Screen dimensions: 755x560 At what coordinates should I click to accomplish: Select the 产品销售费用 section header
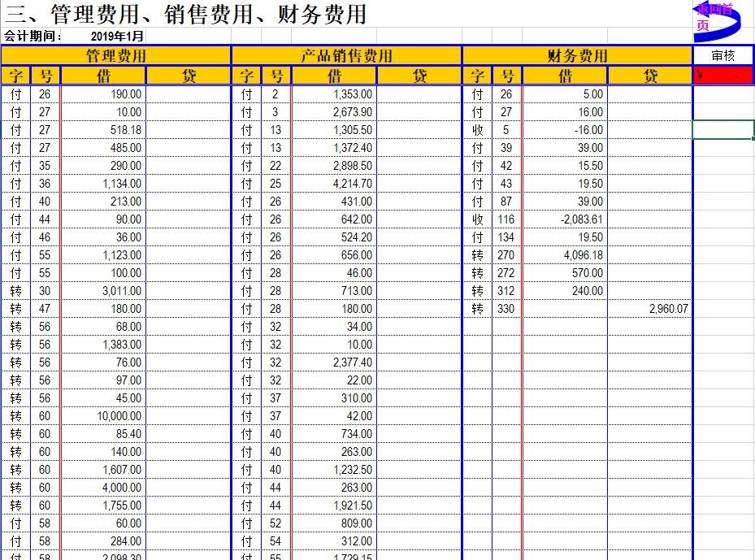pyautogui.click(x=346, y=56)
